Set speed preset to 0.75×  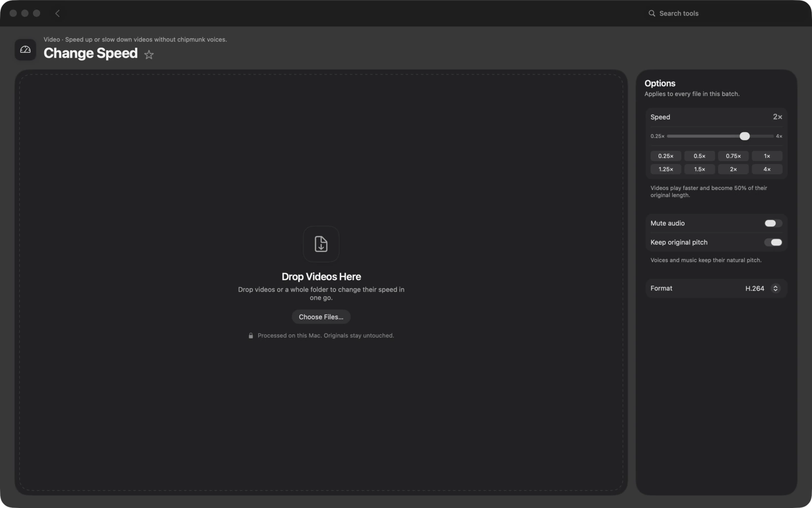click(733, 156)
